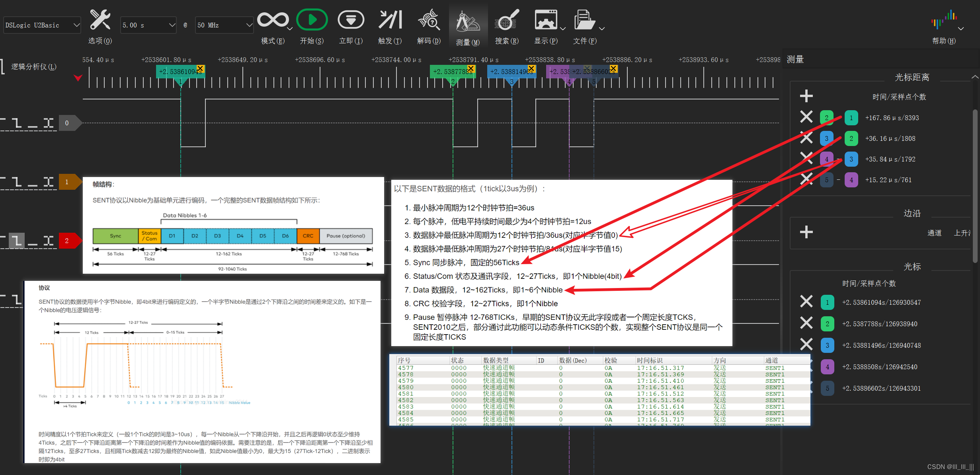Open the Search (搜索) tool icon

click(507, 20)
